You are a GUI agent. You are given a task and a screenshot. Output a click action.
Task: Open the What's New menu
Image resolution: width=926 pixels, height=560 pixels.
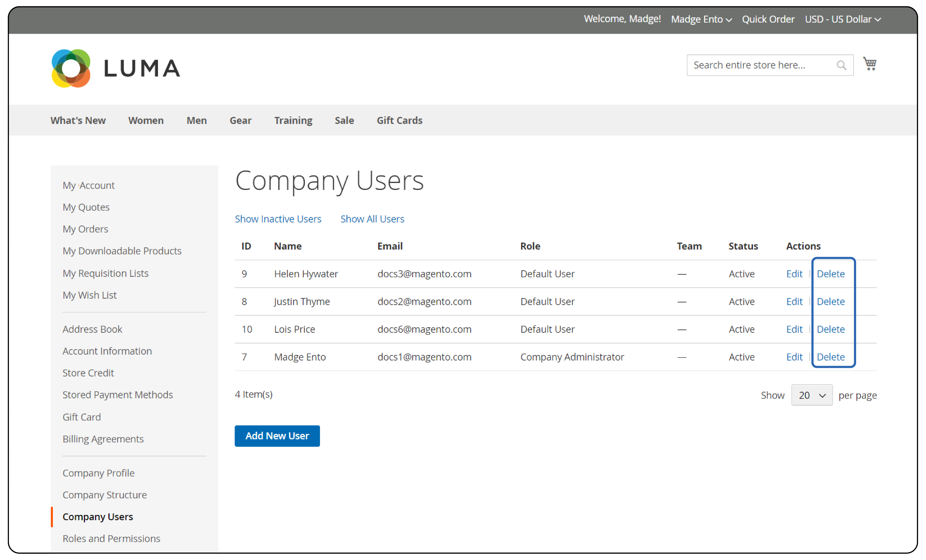[x=78, y=120]
